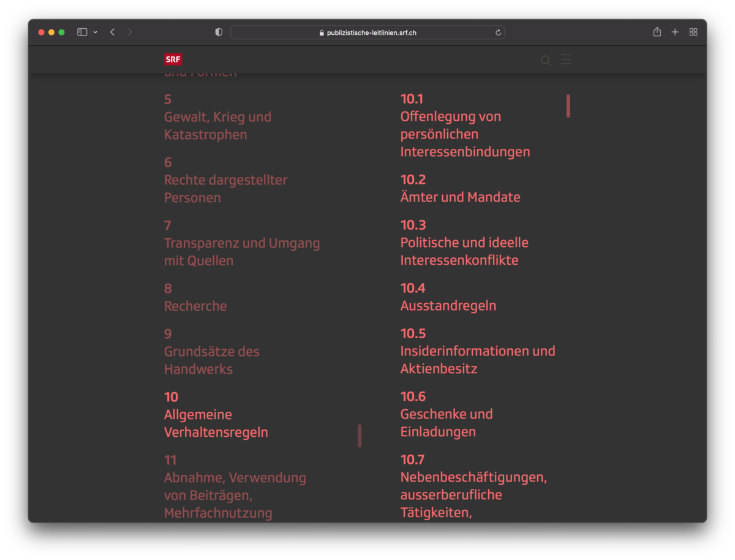Image resolution: width=735 pixels, height=560 pixels.
Task: Open a new tab with plus icon
Action: click(675, 32)
